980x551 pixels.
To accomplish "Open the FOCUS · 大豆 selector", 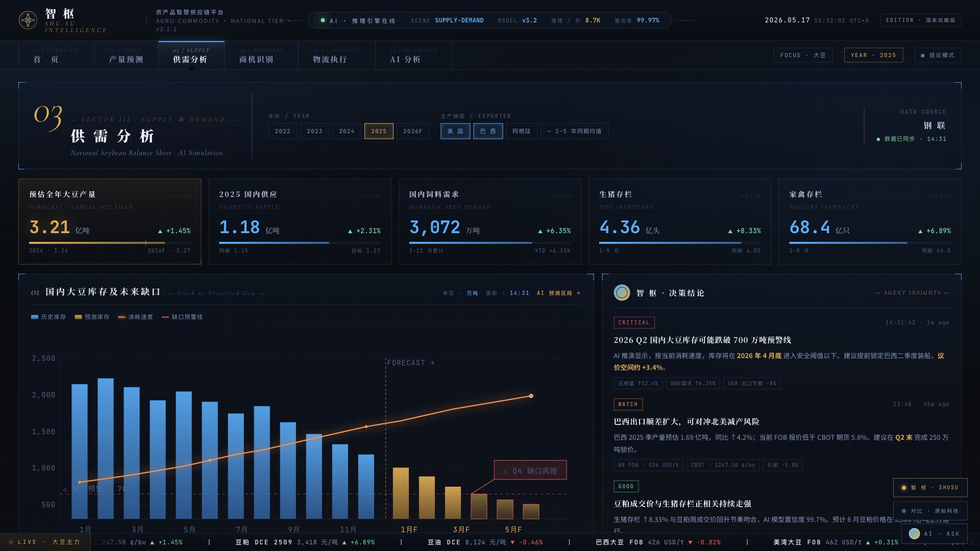I will coord(803,55).
